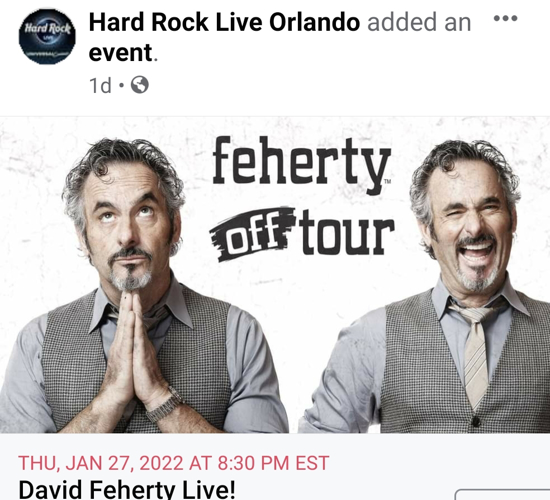Click the gray 'added an' header text
Screen dimensions: 550x500
click(419, 22)
